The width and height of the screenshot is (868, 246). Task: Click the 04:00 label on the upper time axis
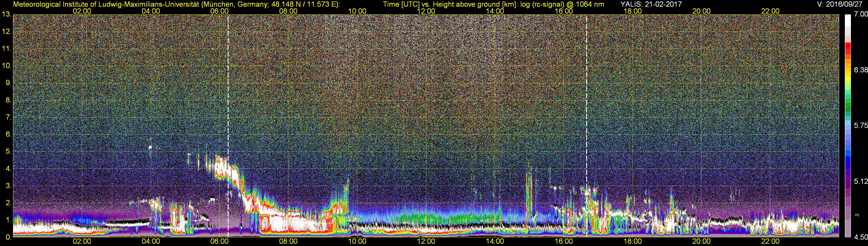(151, 11)
